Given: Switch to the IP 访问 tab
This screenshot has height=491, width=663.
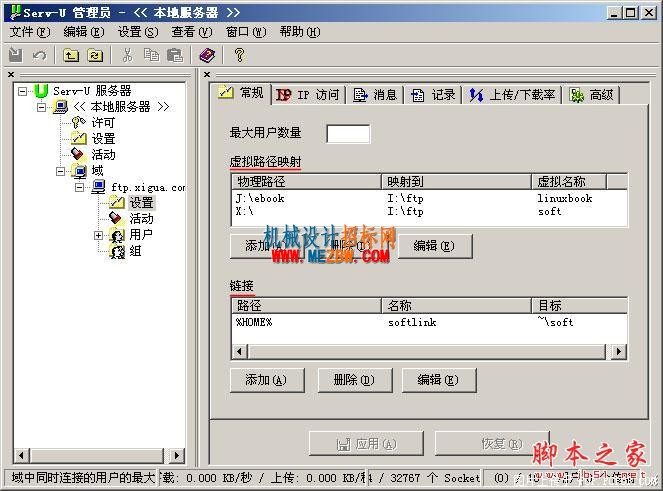Looking at the screenshot, I should point(308,95).
